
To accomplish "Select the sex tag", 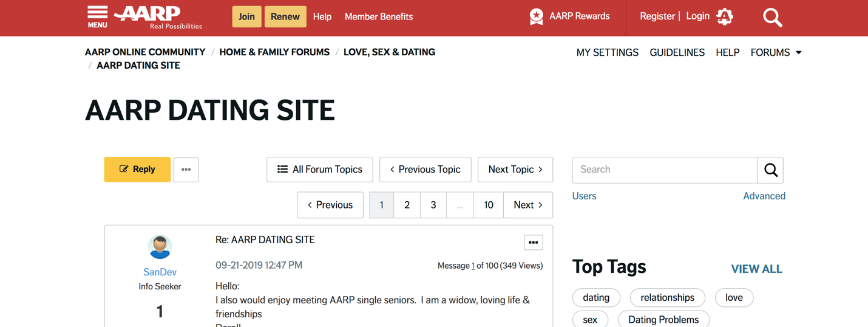I will pyautogui.click(x=590, y=319).
